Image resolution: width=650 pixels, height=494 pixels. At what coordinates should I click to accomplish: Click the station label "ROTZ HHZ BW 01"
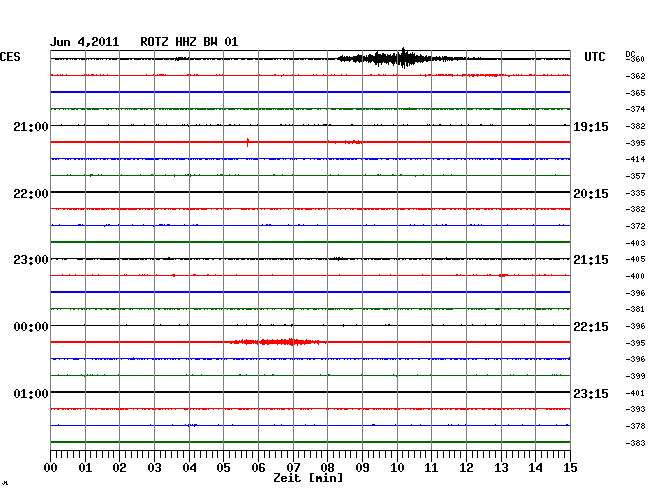pyautogui.click(x=189, y=42)
